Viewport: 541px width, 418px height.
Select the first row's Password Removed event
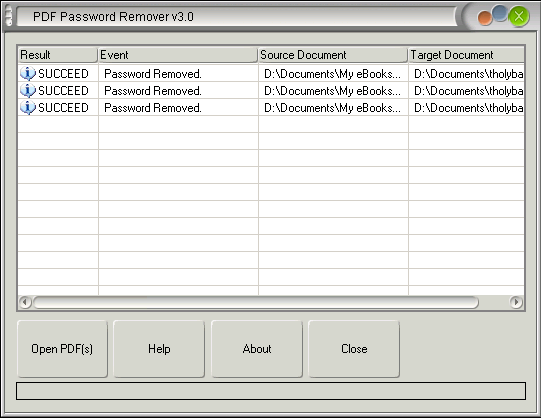153,74
